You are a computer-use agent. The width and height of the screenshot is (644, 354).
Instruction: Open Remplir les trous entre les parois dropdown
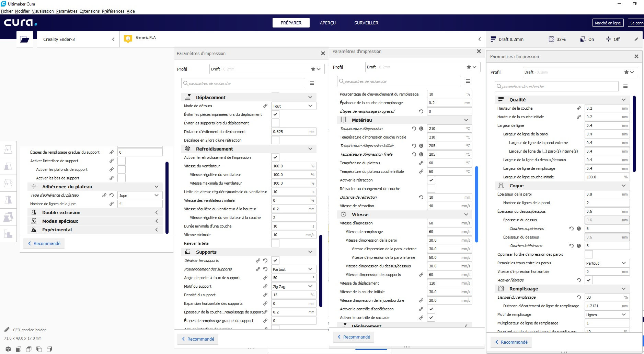607,263
